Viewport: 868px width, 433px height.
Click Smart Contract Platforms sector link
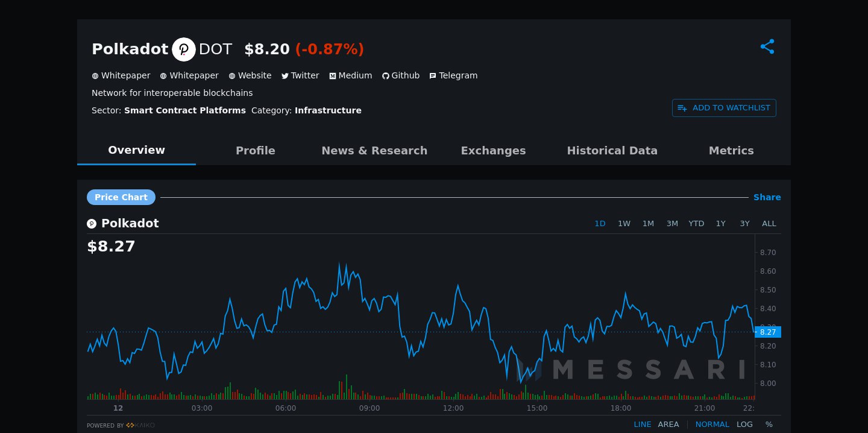[185, 110]
